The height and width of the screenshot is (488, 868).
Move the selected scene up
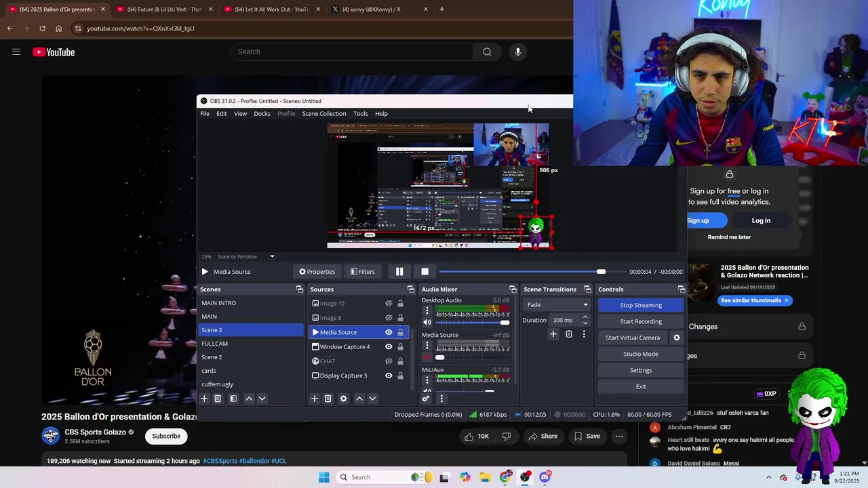[249, 399]
